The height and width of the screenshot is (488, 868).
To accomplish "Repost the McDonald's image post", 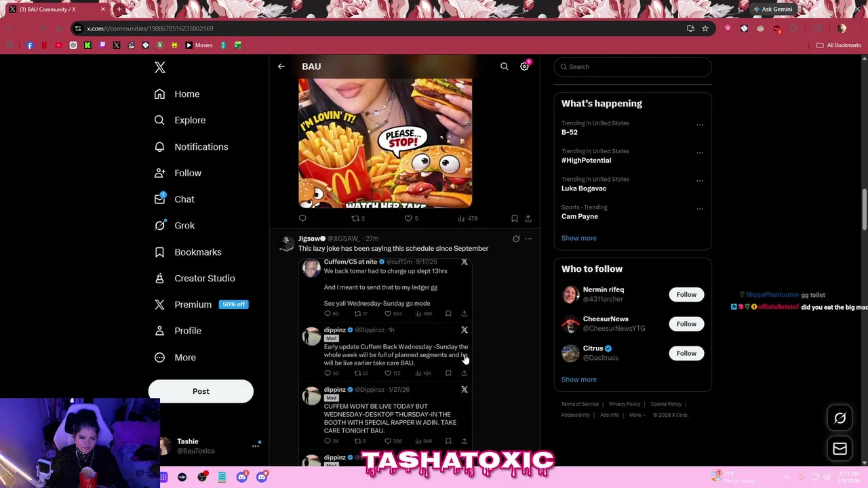I will [357, 218].
